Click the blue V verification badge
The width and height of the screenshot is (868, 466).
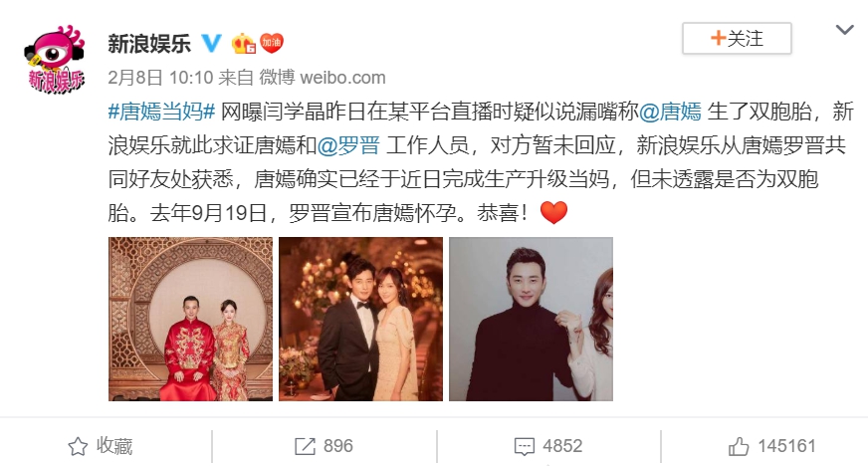pos(211,43)
